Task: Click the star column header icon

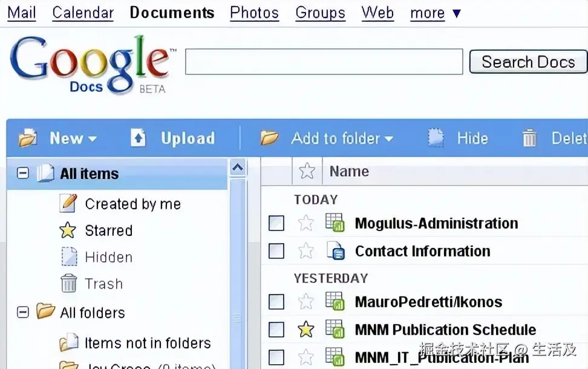Action: (307, 171)
